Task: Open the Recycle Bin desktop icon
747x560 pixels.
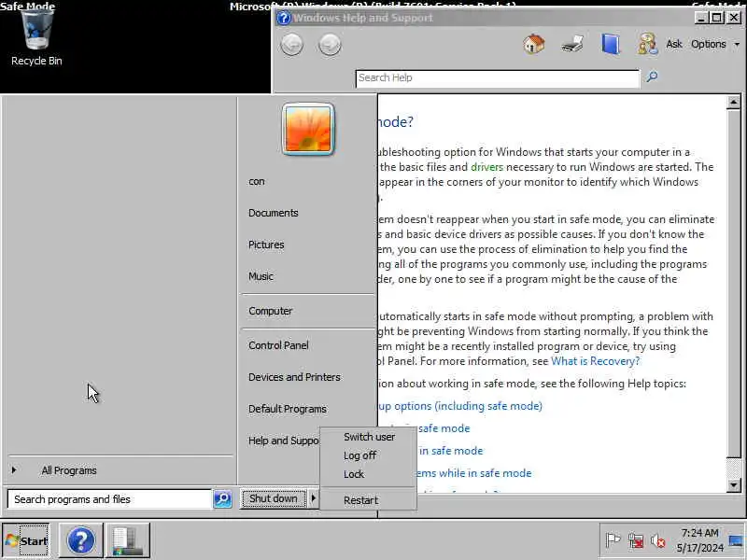Action: tap(36, 38)
